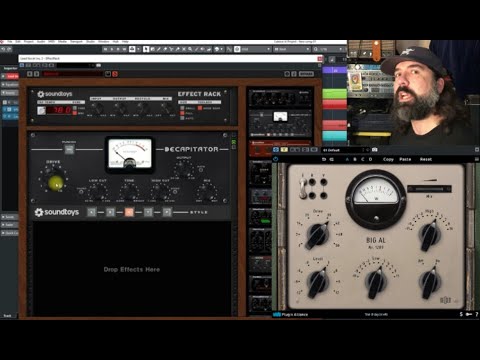The width and height of the screenshot is (480, 360).
Task: Flip the metal toggle switch on the Big AL
Action: point(303,189)
